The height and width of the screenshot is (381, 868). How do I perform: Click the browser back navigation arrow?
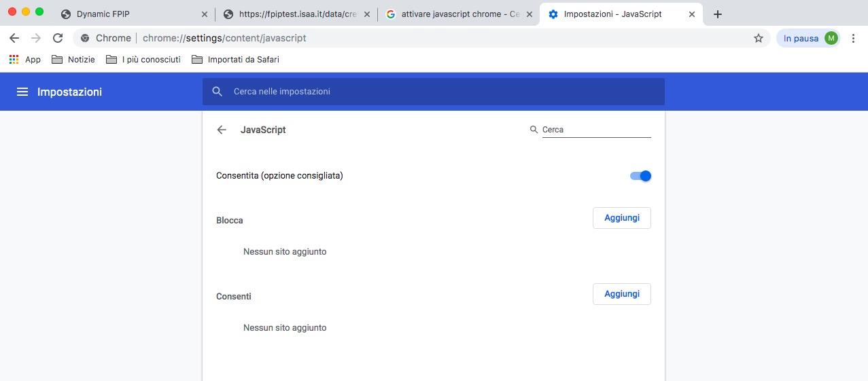(x=14, y=38)
